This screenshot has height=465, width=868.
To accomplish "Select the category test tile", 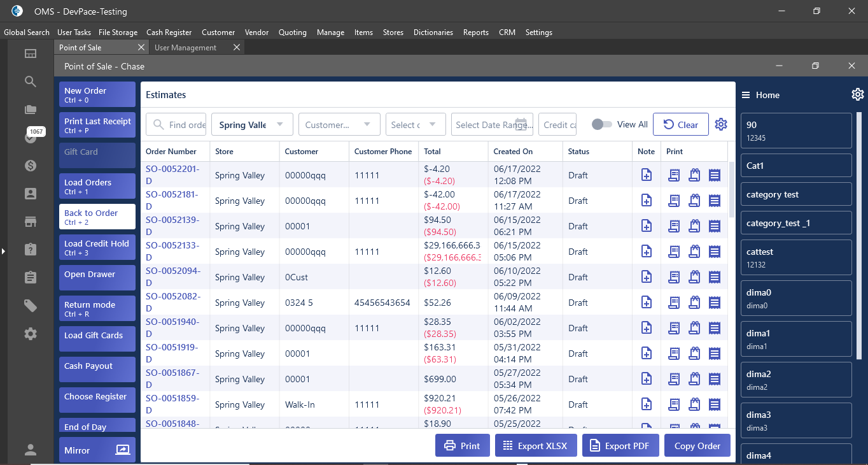I will [x=796, y=195].
